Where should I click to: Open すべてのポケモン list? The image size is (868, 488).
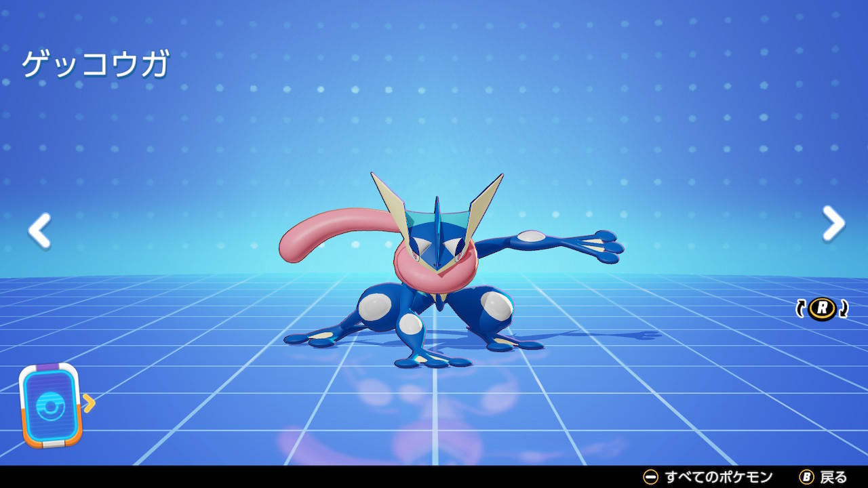(x=719, y=477)
